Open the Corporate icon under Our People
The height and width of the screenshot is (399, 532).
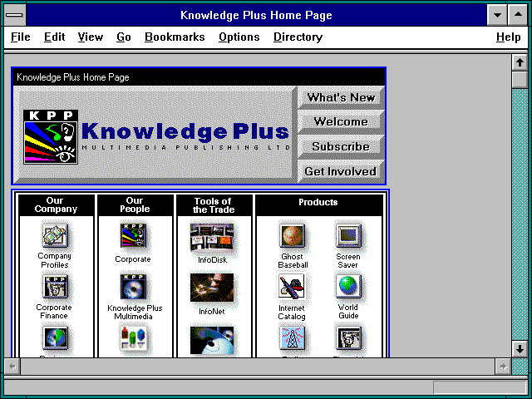[x=133, y=235]
